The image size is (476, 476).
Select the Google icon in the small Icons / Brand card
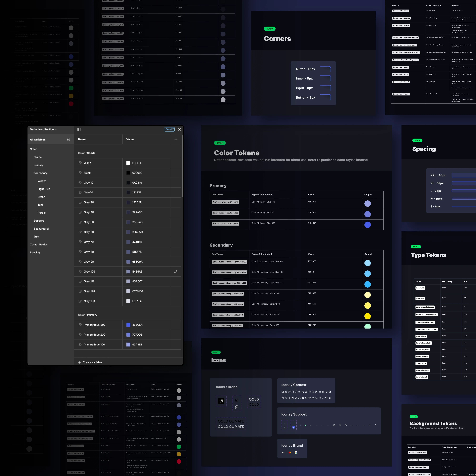click(296, 453)
